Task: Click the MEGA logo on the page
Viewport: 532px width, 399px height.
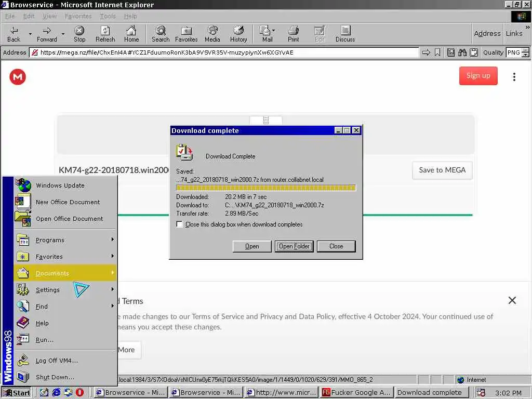Action: [18, 77]
